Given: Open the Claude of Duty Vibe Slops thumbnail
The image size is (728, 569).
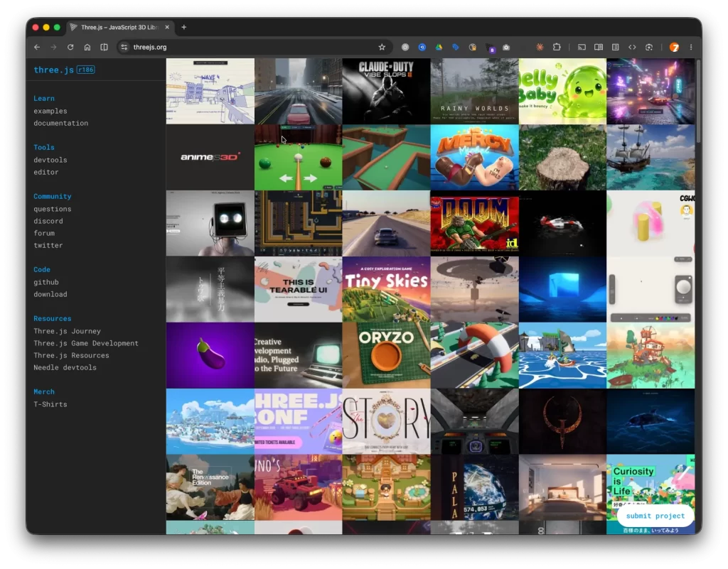Looking at the screenshot, I should tap(386, 91).
